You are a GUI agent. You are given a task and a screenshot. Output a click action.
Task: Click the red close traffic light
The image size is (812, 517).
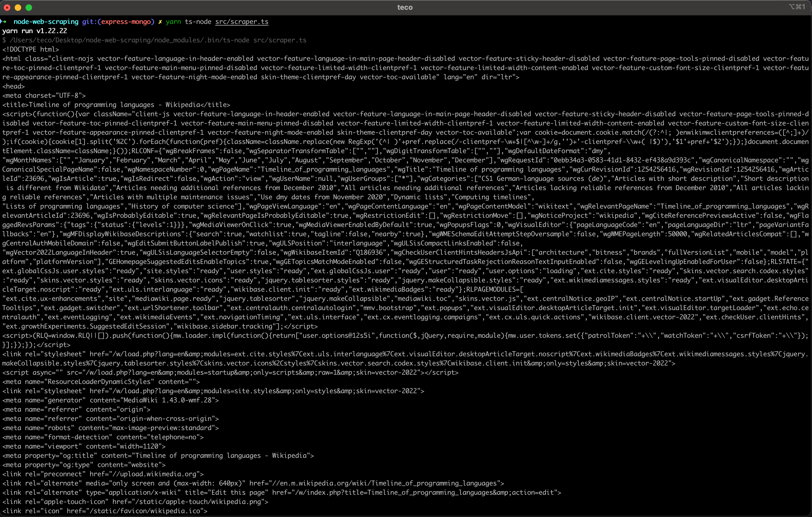click(7, 7)
